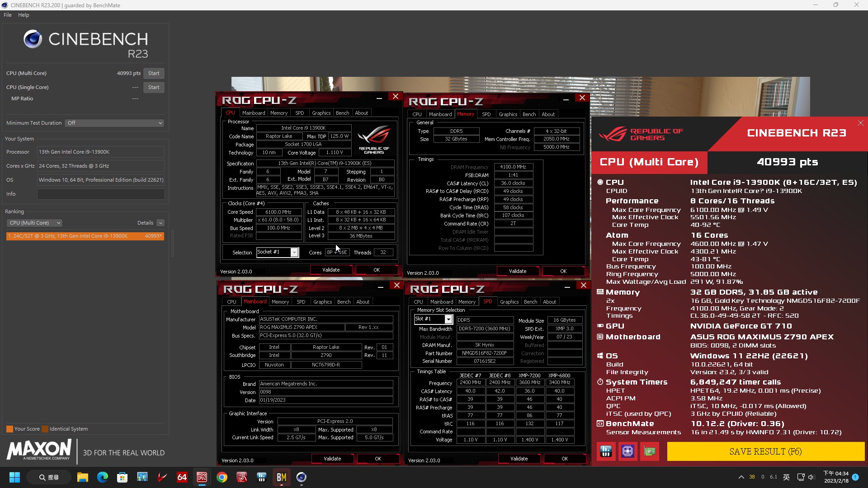Switch input language via 英 indicator
Viewport: 868px width, 488px height.
(786, 477)
